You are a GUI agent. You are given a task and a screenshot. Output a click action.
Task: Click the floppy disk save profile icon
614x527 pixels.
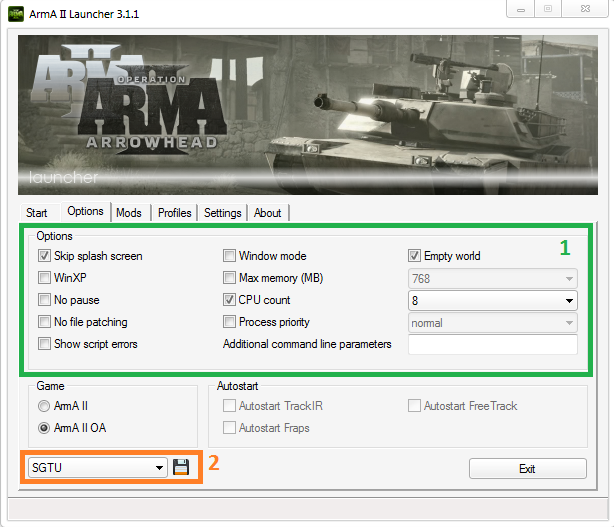pyautogui.click(x=181, y=467)
